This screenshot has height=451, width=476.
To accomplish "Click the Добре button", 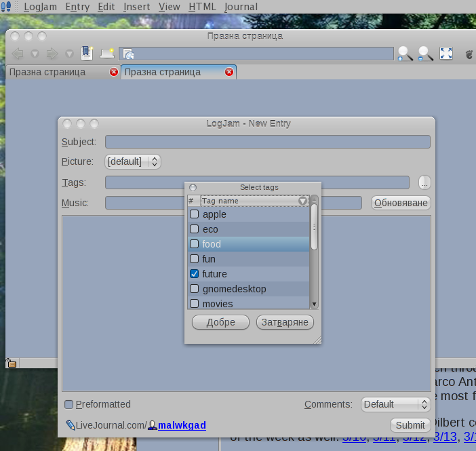I will click(x=220, y=322).
